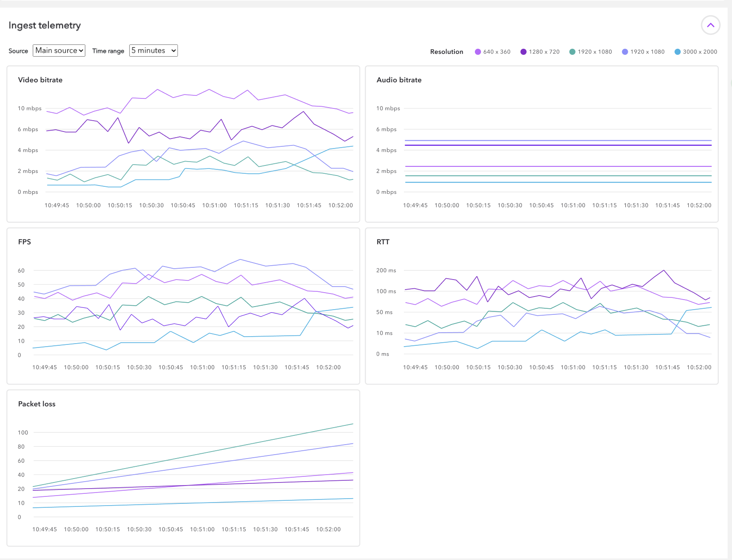Click the teal 1920 x 1080 legend dot
732x560 pixels.
(x=572, y=52)
